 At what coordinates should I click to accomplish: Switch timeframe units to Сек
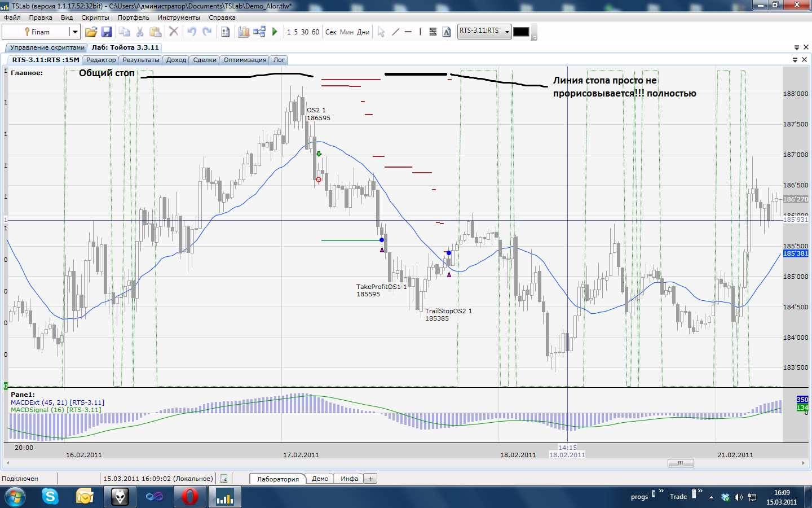point(331,32)
